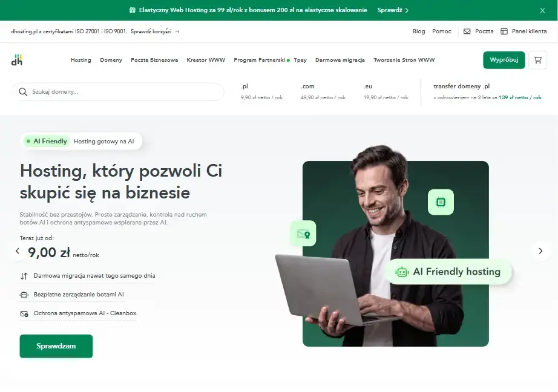Click the migration arrows icon
The image size is (558, 392).
(x=24, y=276)
